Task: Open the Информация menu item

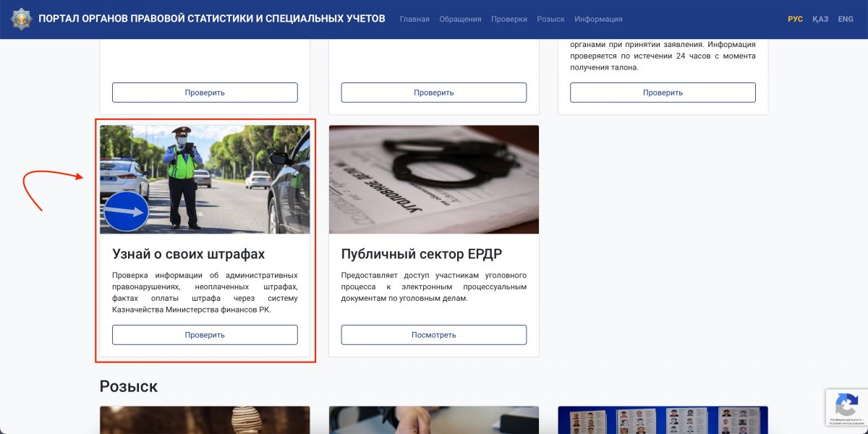Action: pos(598,19)
